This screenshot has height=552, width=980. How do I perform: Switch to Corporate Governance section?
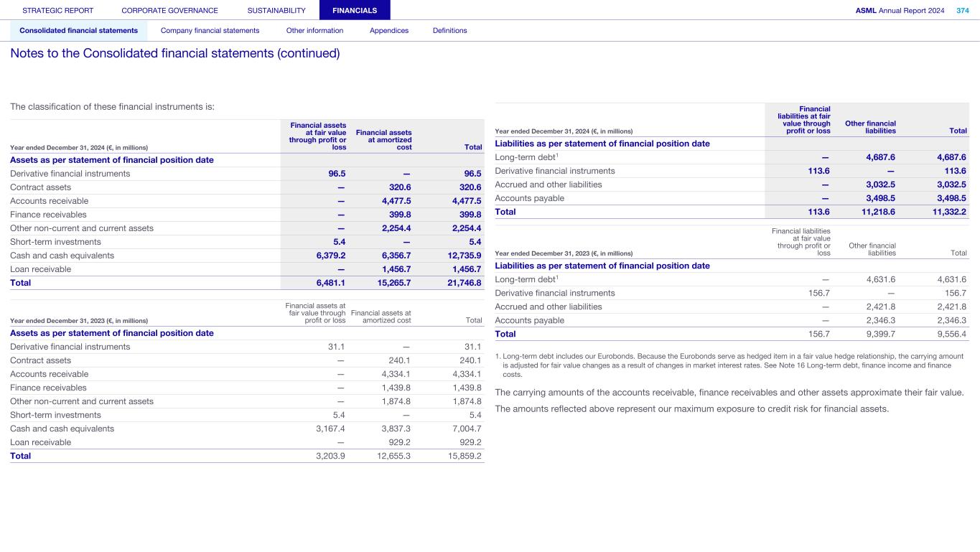tap(169, 11)
